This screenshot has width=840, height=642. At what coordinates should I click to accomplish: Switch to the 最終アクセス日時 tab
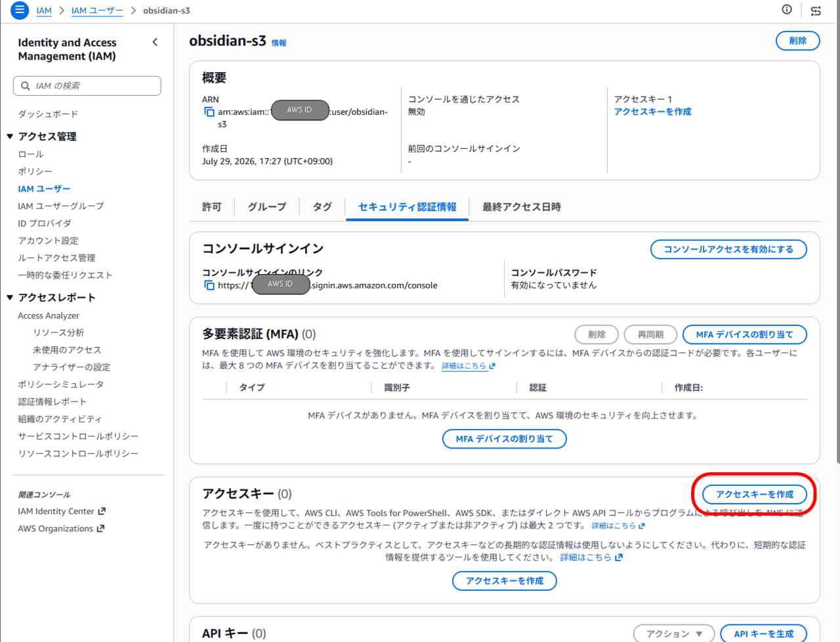point(522,207)
